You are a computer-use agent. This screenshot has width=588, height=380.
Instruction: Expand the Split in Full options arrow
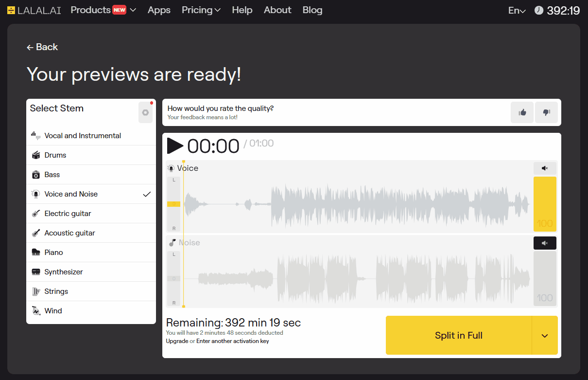(x=545, y=336)
